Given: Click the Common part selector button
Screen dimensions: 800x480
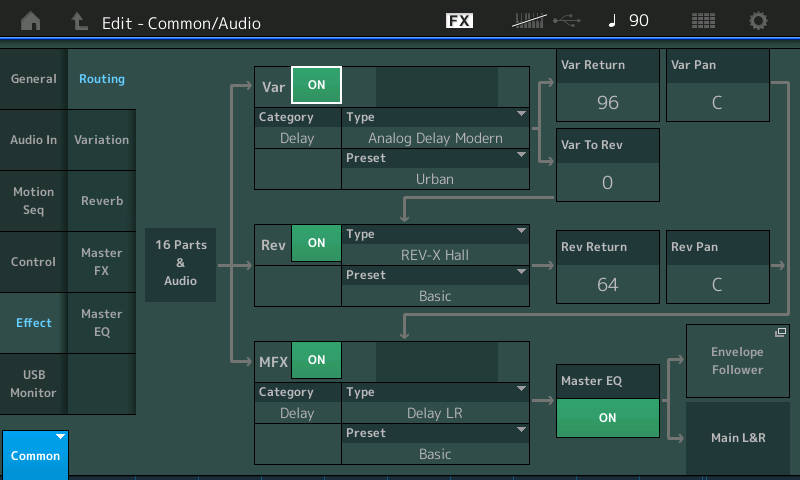Looking at the screenshot, I should click(35, 455).
